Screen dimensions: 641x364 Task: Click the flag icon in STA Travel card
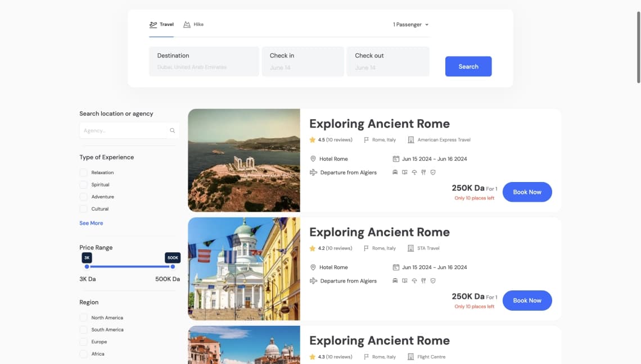pos(366,248)
